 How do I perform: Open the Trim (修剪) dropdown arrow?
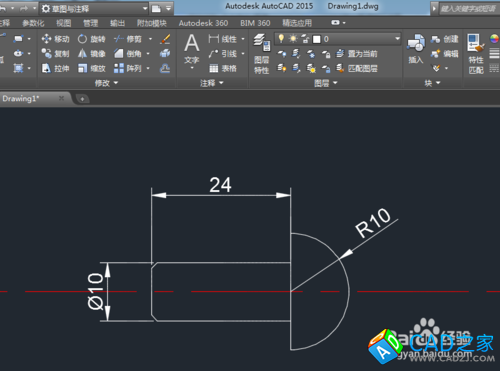[x=150, y=39]
